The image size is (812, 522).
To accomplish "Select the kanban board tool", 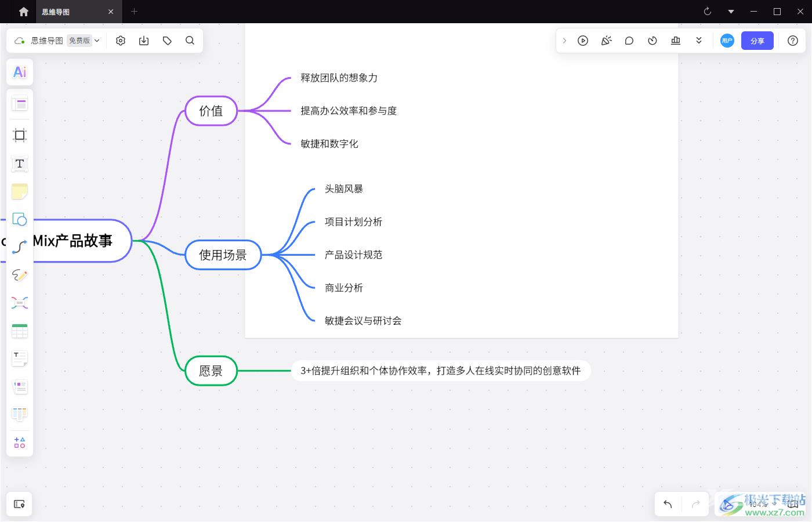I will coord(20,414).
